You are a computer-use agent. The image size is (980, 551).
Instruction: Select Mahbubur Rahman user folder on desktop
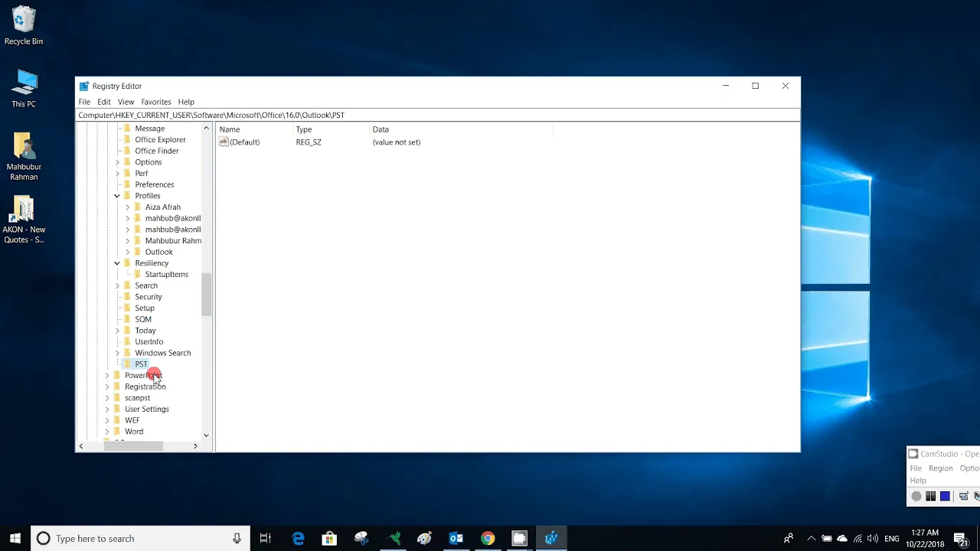pyautogui.click(x=24, y=156)
